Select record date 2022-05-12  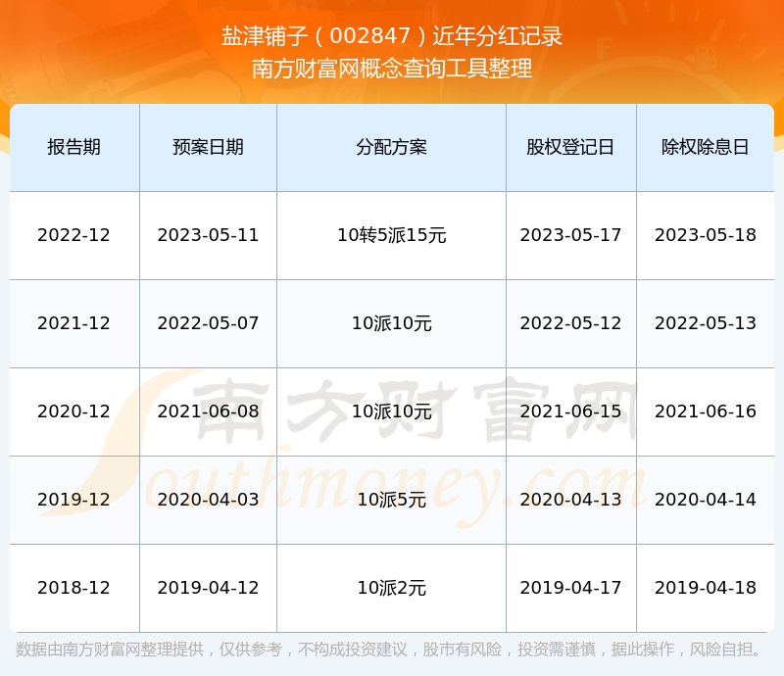[x=570, y=323]
